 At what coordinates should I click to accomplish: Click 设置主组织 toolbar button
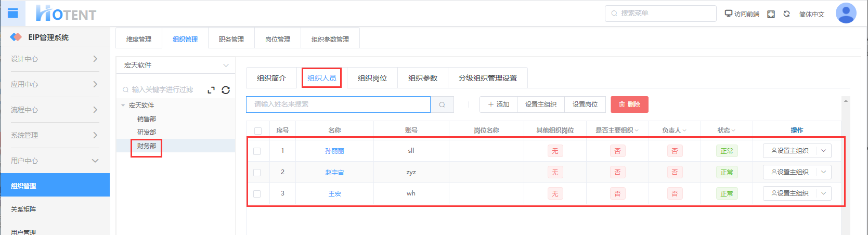click(x=541, y=105)
